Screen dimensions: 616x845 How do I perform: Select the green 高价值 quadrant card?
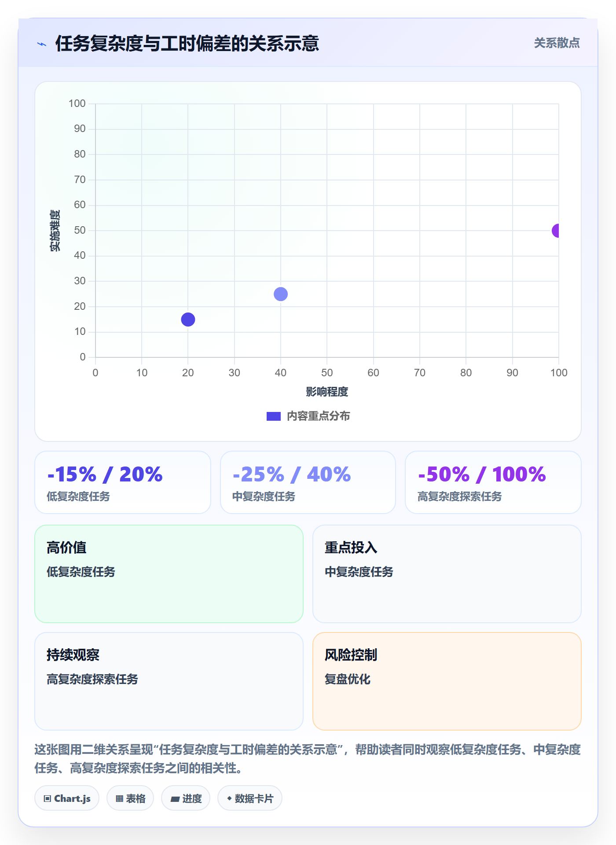point(169,574)
